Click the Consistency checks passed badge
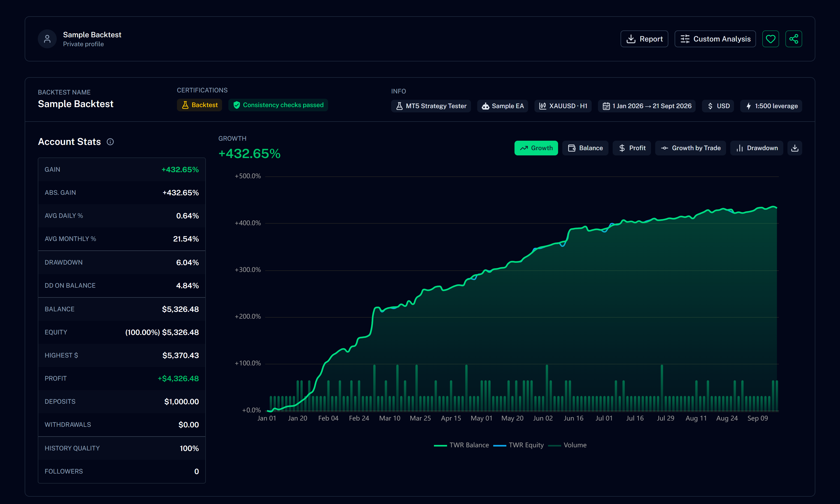Viewport: 840px width, 504px height. pos(278,105)
